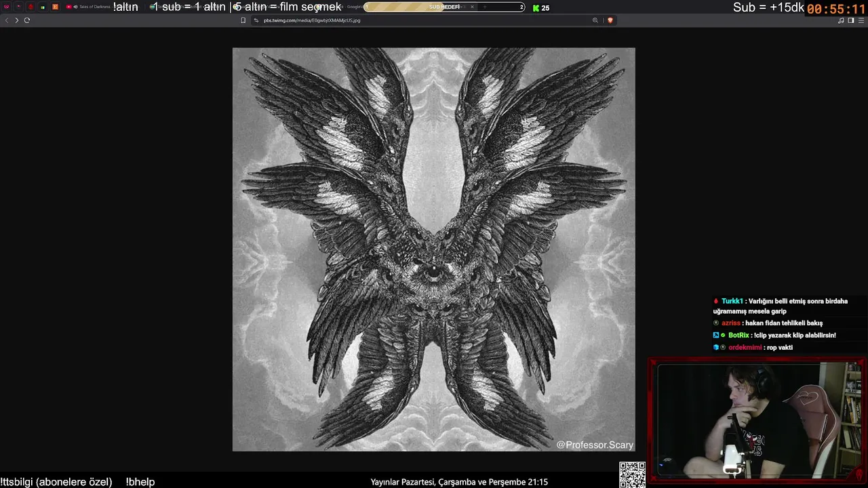868x488 pixels.
Task: Reload the pbs.twimg.com image page
Action: [x=27, y=20]
